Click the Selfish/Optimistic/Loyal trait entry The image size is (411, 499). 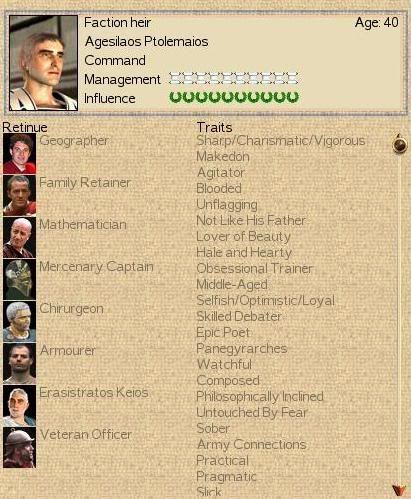pos(265,300)
